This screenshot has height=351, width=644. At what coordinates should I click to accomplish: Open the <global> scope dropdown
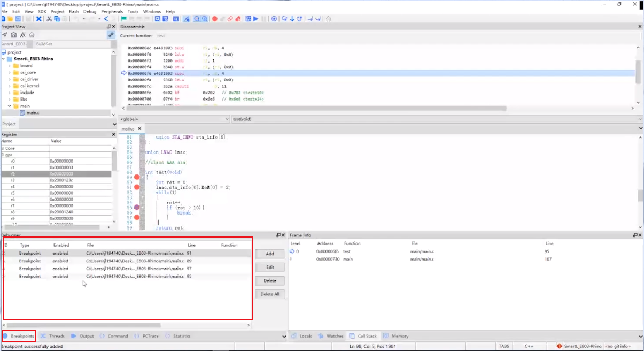[x=174, y=119]
